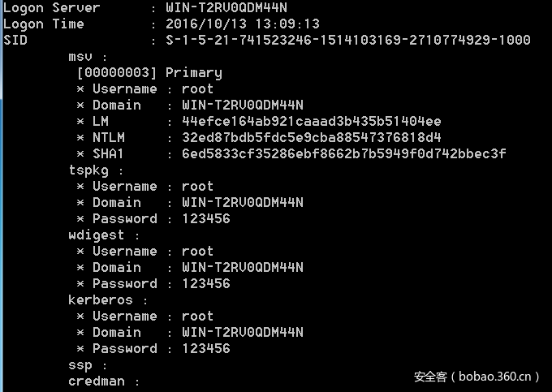The height and width of the screenshot is (392, 552).
Task: Click the root username under tspkg
Action: coord(198,187)
